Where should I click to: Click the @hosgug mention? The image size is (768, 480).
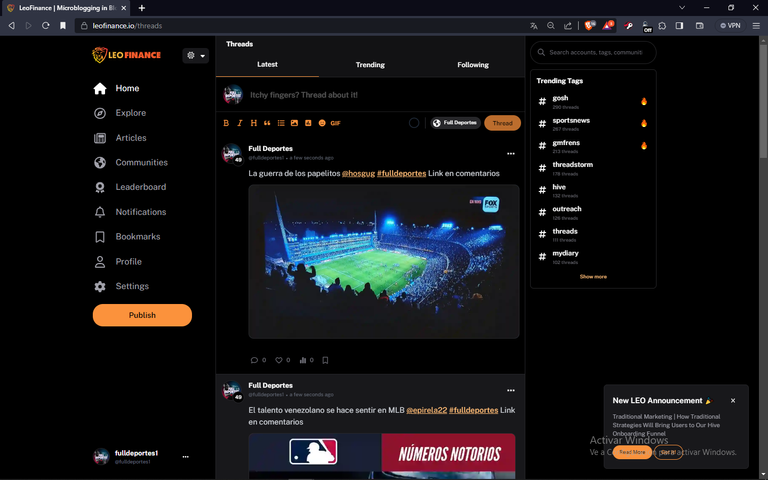(x=359, y=173)
